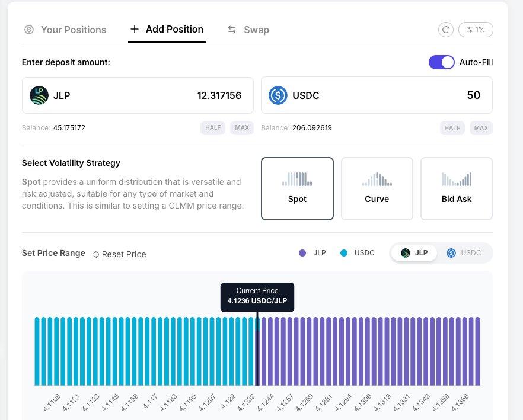Click the USDC token logo icon
This screenshot has height=420, width=523.
278,95
